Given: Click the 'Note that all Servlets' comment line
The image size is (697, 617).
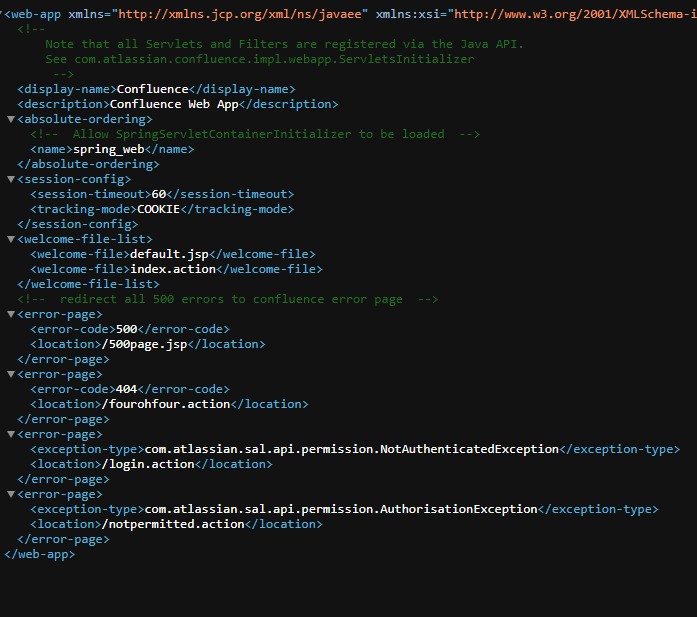Looking at the screenshot, I should point(284,44).
